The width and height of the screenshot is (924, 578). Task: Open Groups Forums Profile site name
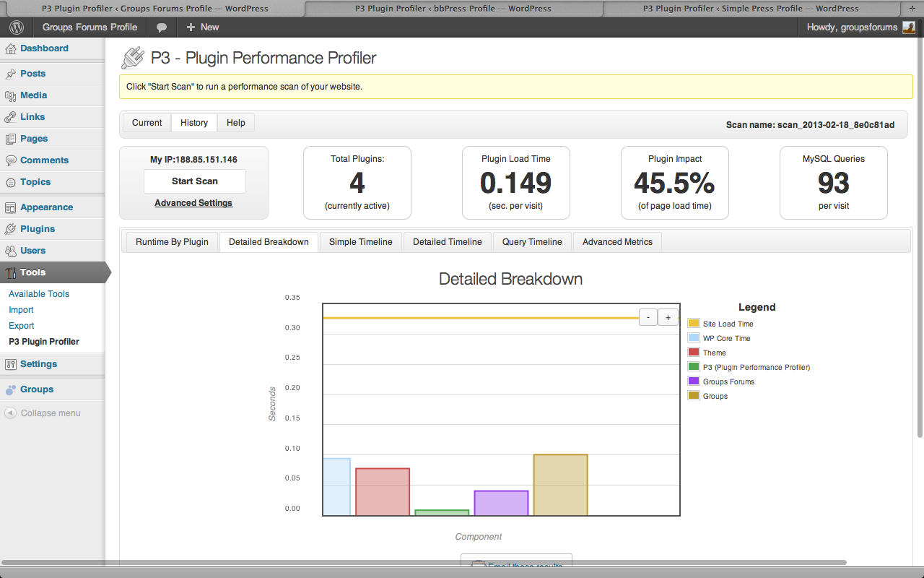pyautogui.click(x=90, y=27)
